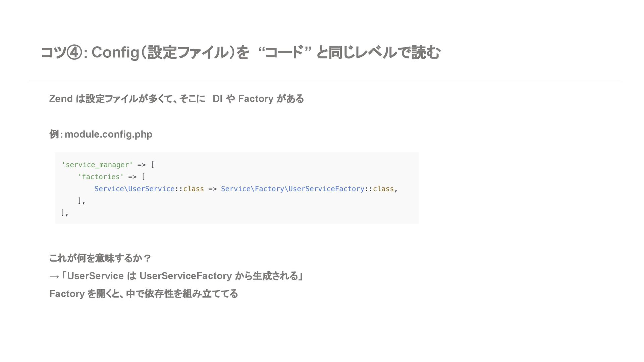
Task: Click the line Factory を開くと
Action: [144, 294]
